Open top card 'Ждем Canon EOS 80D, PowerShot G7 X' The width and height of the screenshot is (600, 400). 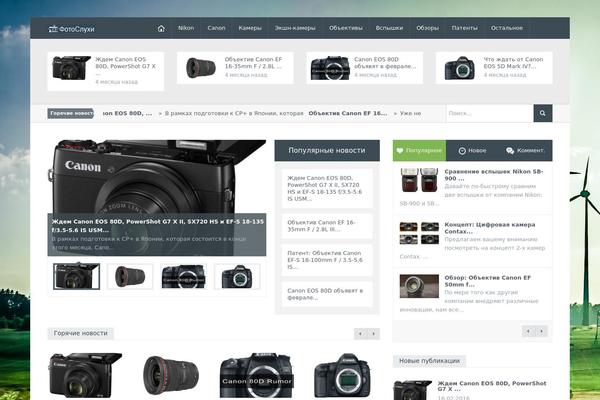coord(126,66)
